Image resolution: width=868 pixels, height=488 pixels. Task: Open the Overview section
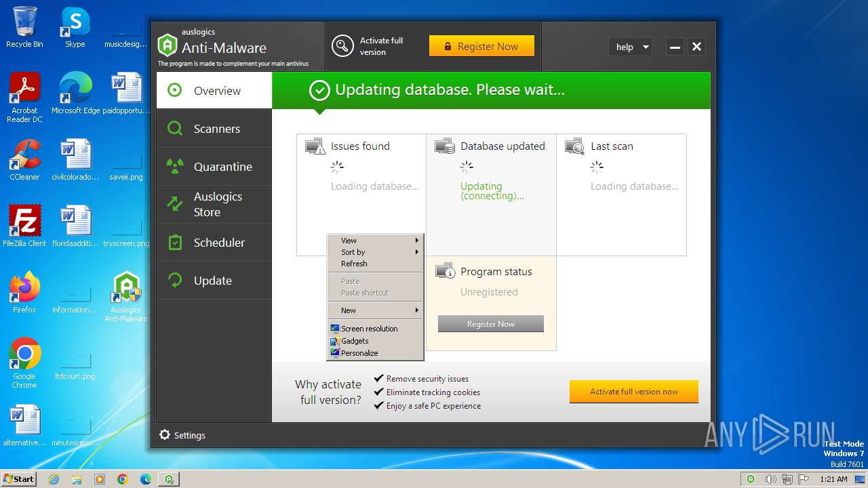[214, 90]
